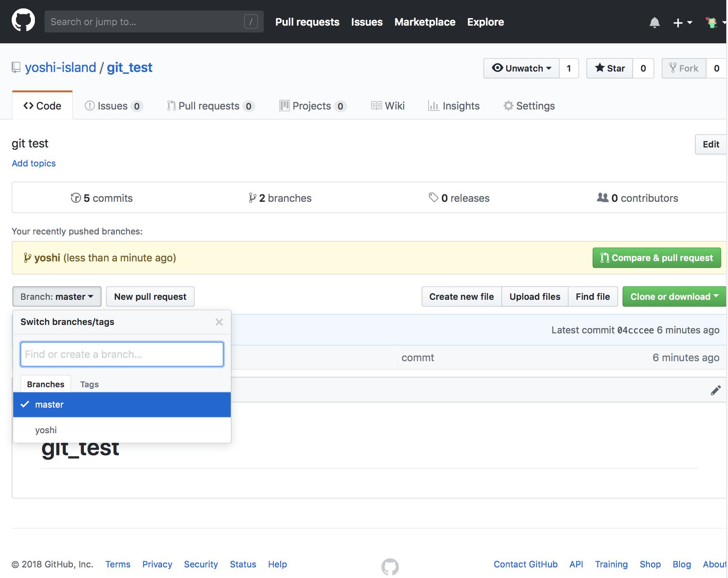Open Marketplace in top navigation
This screenshot has width=728, height=578.
(x=425, y=22)
